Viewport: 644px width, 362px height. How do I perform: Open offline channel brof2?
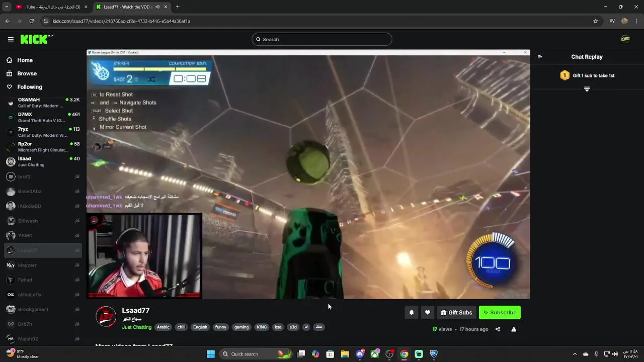43,176
